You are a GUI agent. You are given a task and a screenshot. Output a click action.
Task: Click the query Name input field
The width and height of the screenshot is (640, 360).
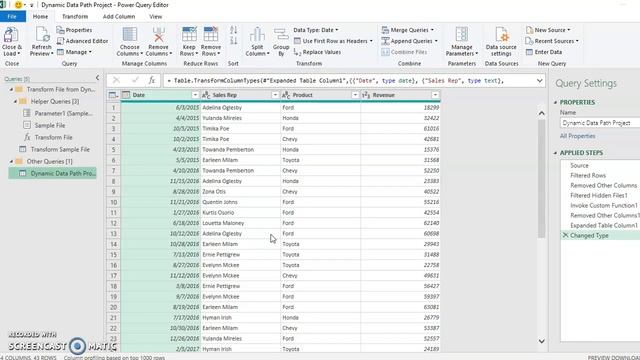[x=600, y=123]
